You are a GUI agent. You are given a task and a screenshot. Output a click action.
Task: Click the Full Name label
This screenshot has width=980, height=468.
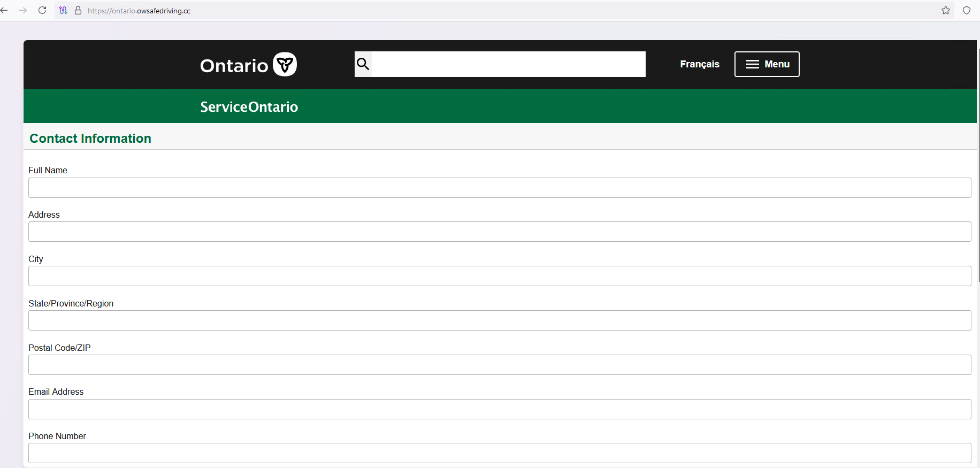[x=48, y=170]
